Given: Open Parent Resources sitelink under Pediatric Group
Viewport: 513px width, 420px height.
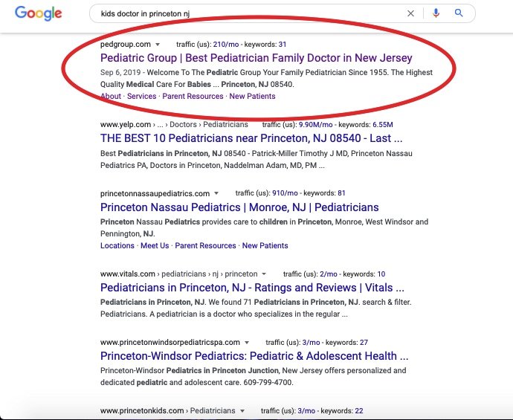Looking at the screenshot, I should [x=193, y=96].
